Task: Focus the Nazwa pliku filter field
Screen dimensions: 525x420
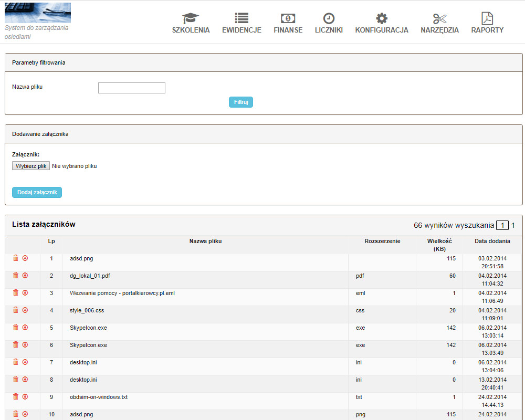Action: pos(132,88)
